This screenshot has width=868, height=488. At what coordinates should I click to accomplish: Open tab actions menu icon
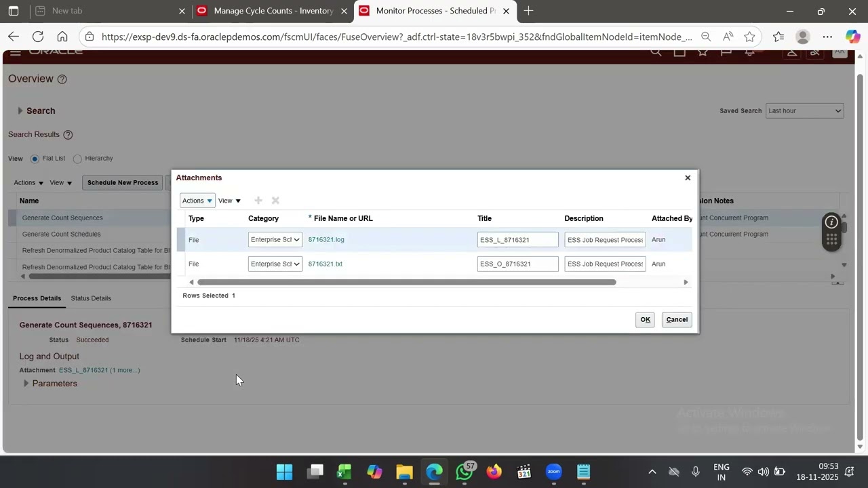(x=14, y=11)
